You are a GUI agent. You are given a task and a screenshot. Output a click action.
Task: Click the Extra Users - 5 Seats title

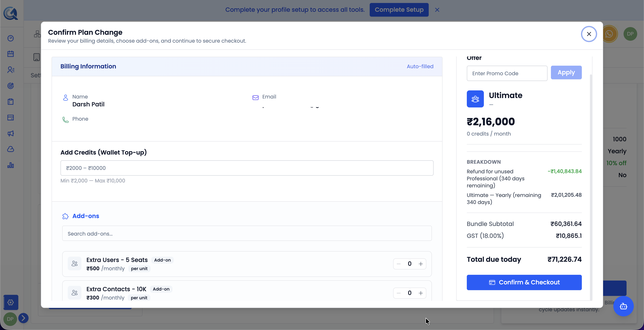pyautogui.click(x=117, y=260)
